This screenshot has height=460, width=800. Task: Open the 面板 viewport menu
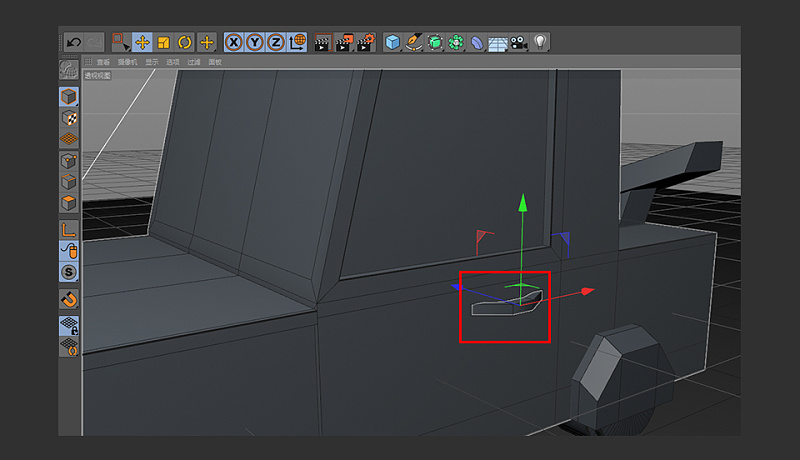click(x=215, y=62)
